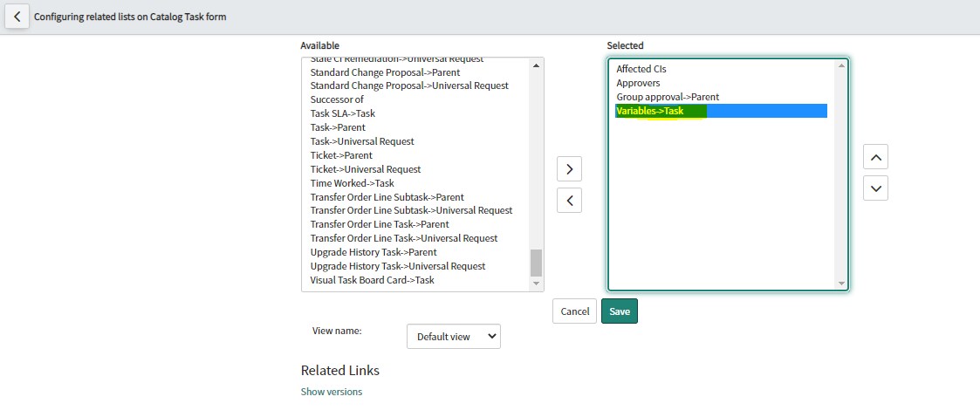
Task: Open the Show versions link
Action: (331, 392)
